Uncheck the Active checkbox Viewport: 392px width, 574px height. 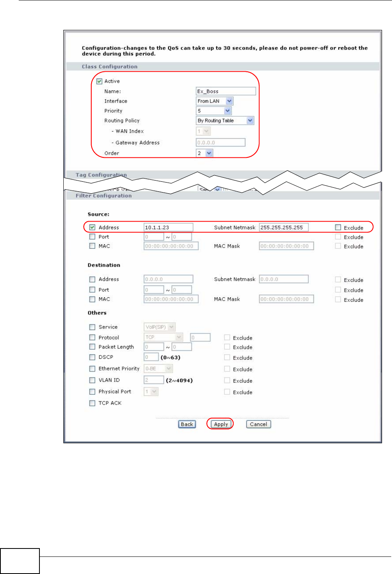click(99, 81)
